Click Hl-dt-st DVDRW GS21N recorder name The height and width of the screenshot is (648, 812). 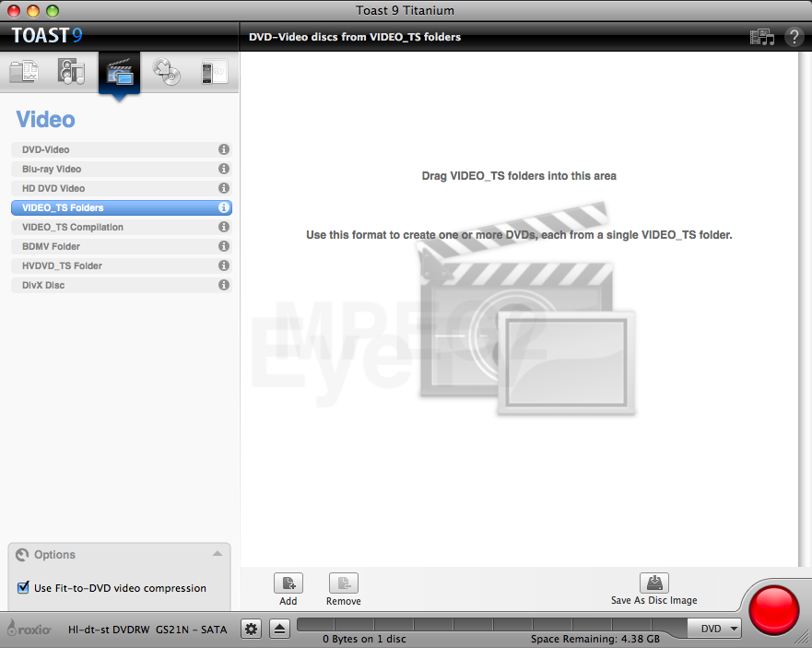(x=147, y=630)
